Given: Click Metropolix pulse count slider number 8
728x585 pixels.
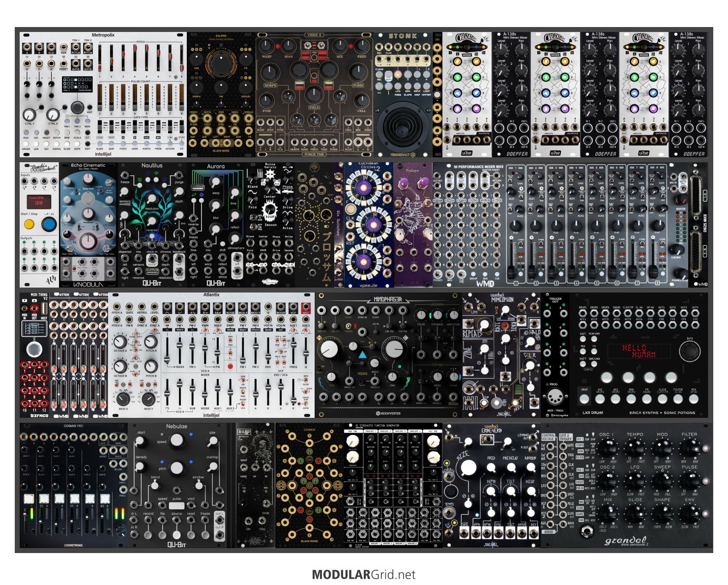Looking at the screenshot, I should click(x=181, y=97).
